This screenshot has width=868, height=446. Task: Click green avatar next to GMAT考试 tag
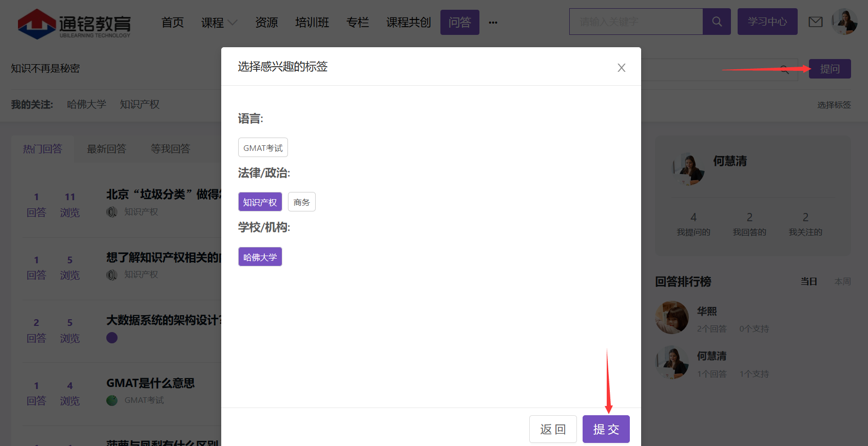[112, 400]
